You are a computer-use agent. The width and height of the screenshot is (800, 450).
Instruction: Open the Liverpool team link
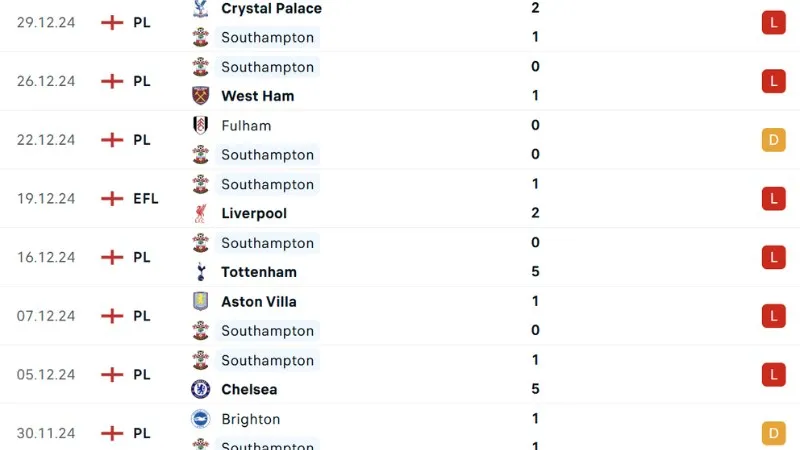point(254,213)
